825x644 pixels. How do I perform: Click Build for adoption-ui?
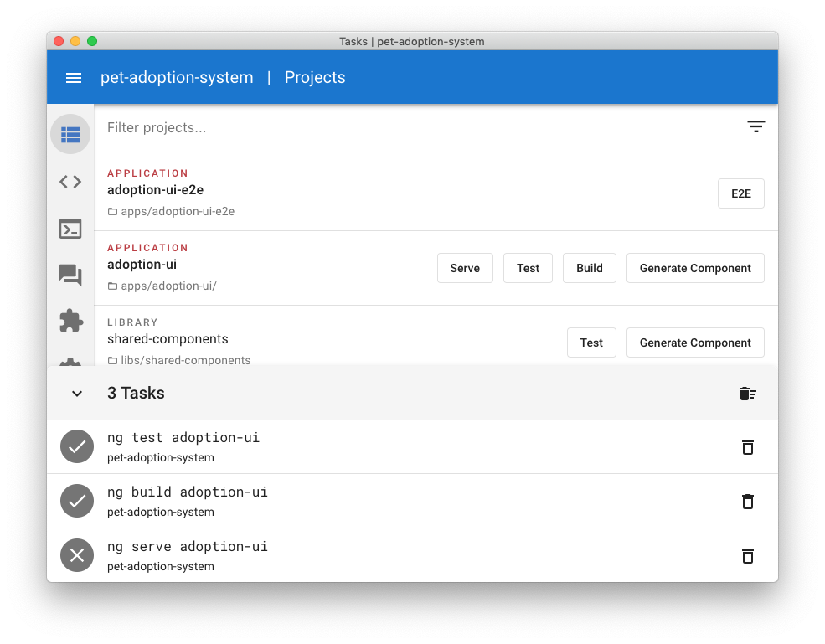590,268
